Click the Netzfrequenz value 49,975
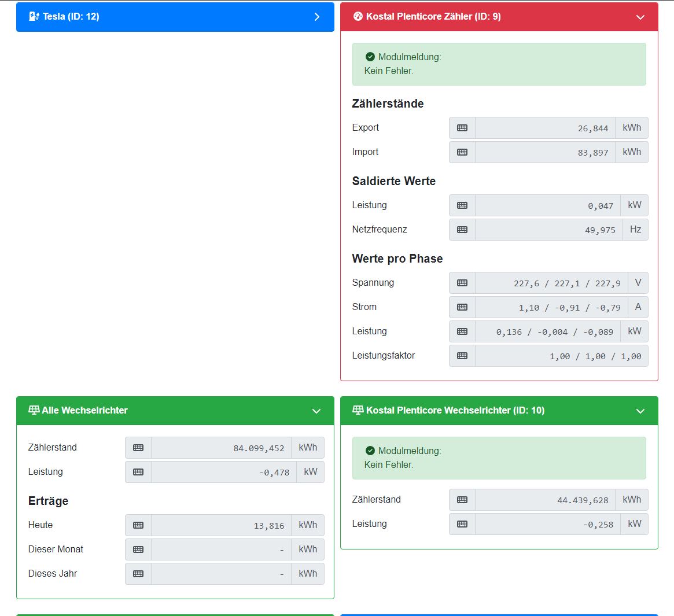Viewport: 674px width, 616px height. (549, 230)
